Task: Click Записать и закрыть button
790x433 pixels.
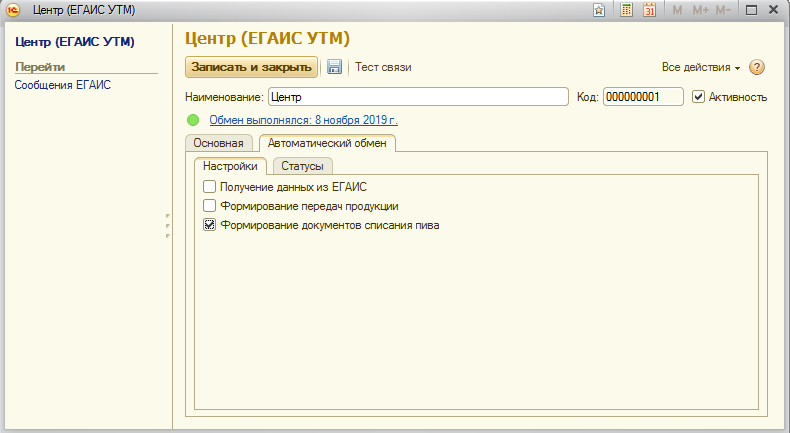Action: tap(251, 67)
